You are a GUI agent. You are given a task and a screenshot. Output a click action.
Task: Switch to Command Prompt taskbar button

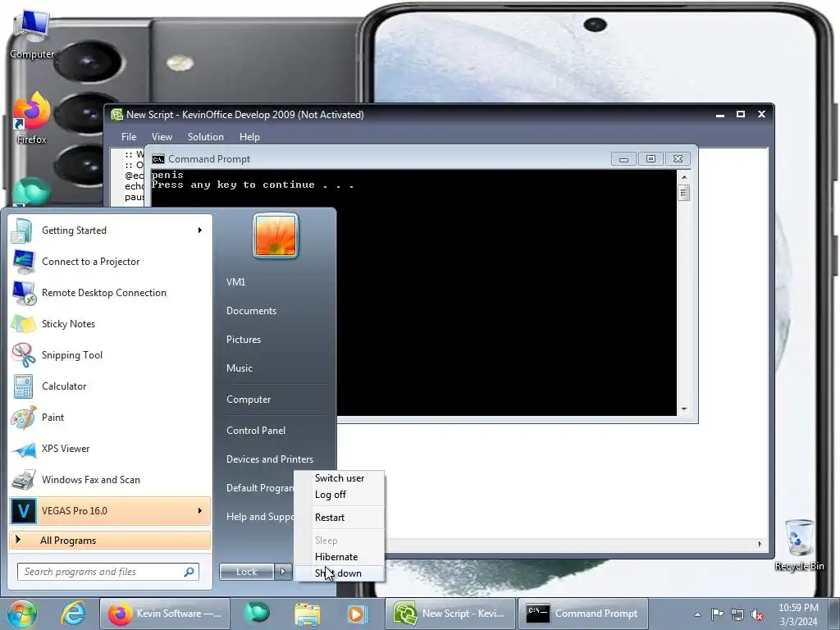click(583, 614)
